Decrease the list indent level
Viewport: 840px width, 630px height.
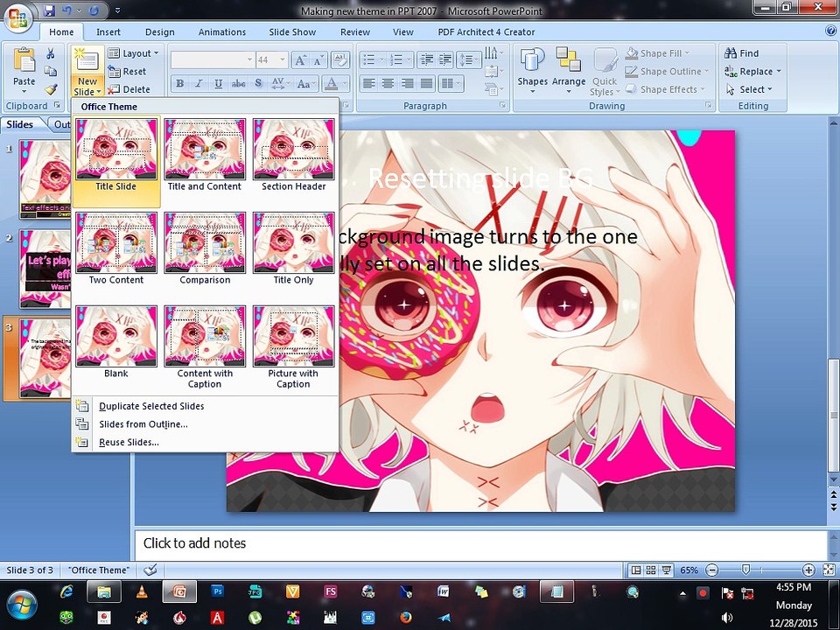[x=427, y=59]
